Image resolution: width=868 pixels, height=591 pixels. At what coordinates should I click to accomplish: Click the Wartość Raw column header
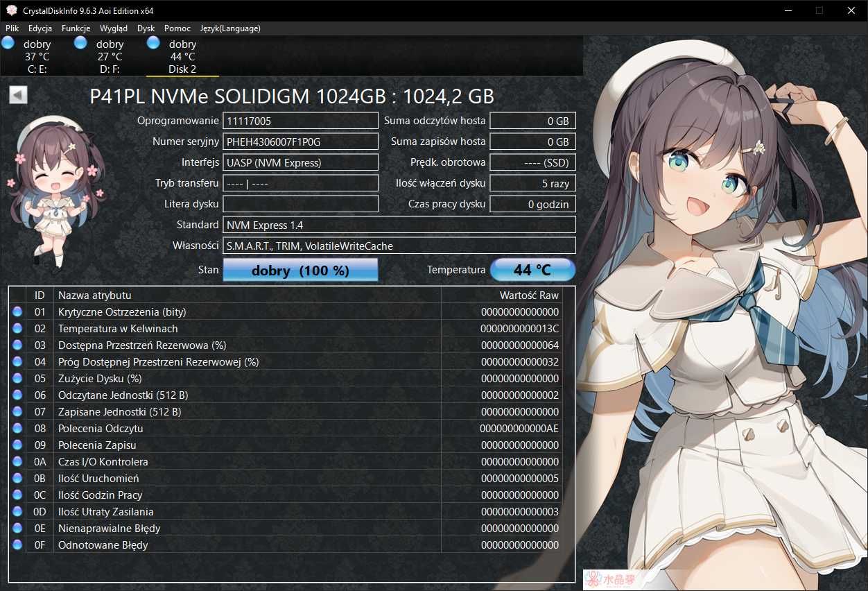tap(502, 295)
